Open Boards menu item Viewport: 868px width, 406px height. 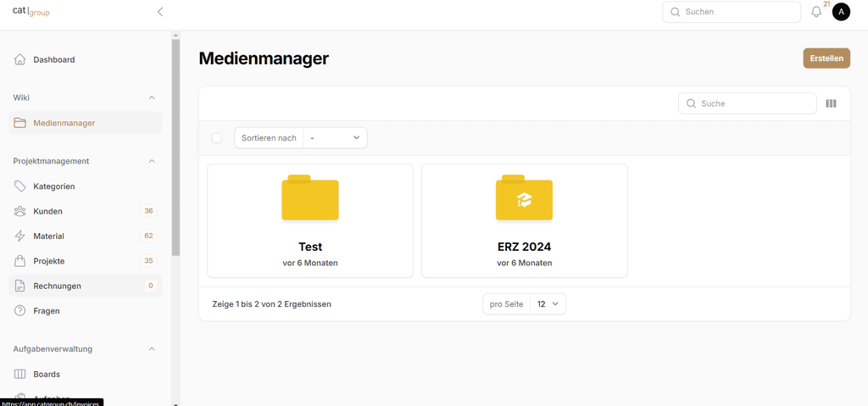click(x=86, y=374)
